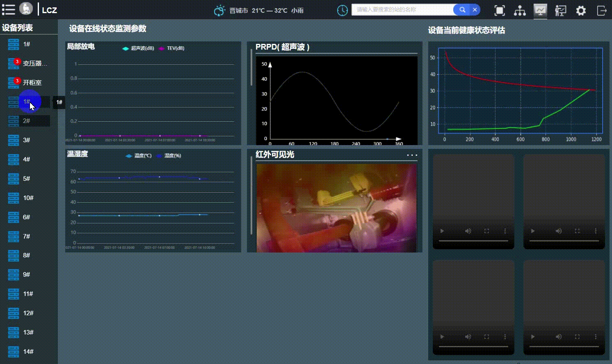The height and width of the screenshot is (364, 612).
Task: Click the search magnifier button
Action: [462, 9]
